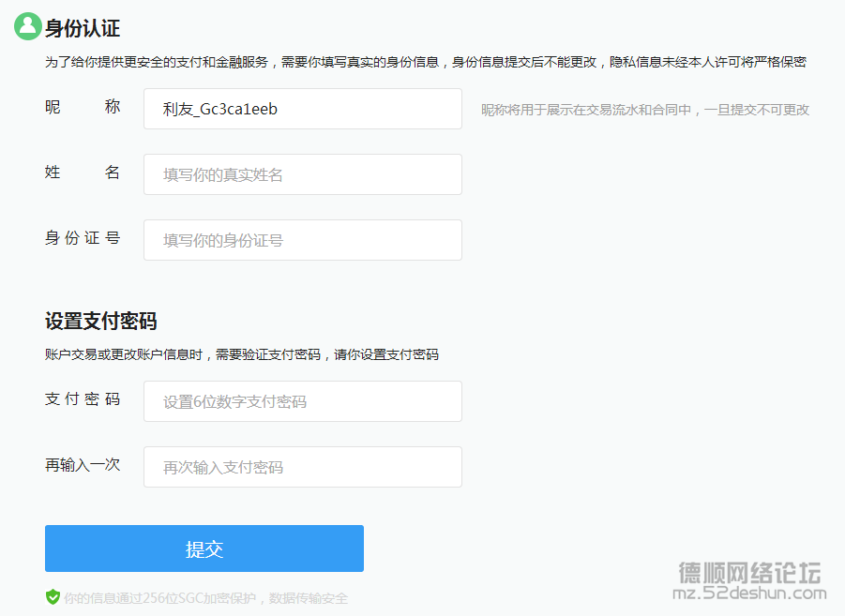Select the ID card number input field
Viewport: 845px width, 616px height.
(302, 240)
